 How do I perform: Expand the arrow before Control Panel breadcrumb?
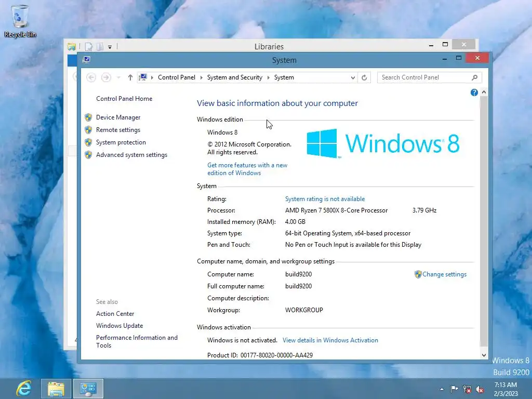coord(152,78)
